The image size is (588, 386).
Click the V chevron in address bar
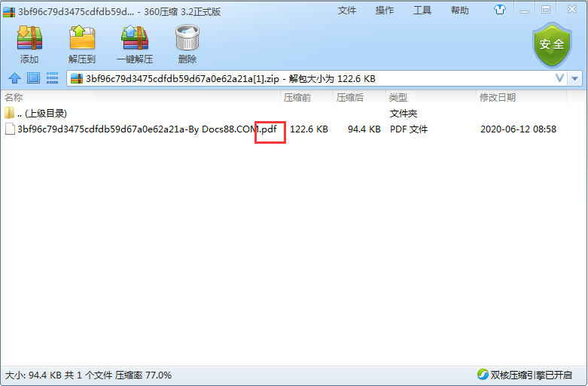click(x=559, y=78)
